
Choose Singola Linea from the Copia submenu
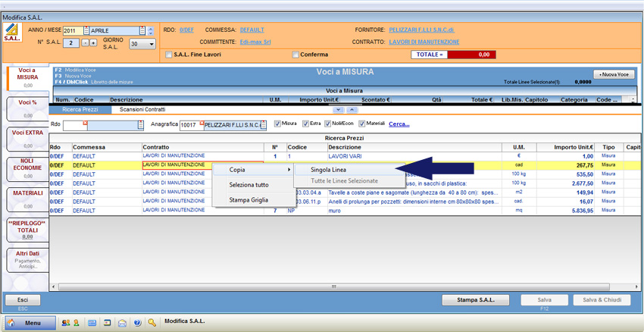[328, 170]
